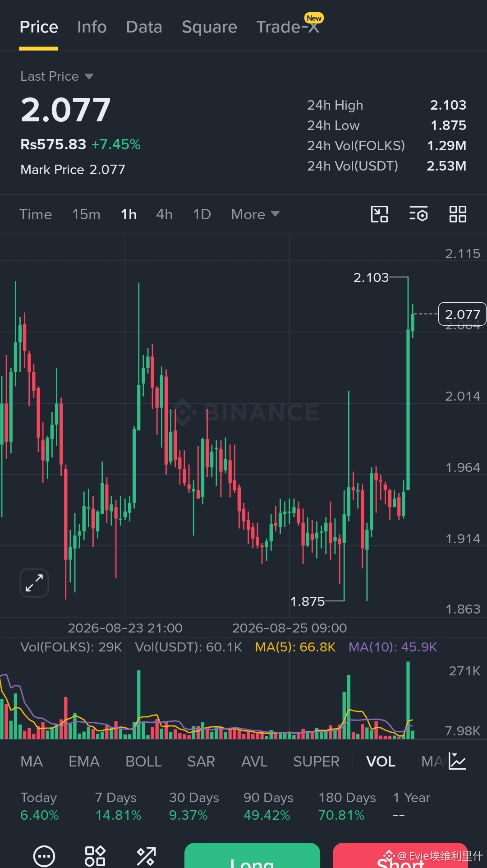The height and width of the screenshot is (868, 487).
Task: Toggle the SAR indicator
Action: pos(201,762)
